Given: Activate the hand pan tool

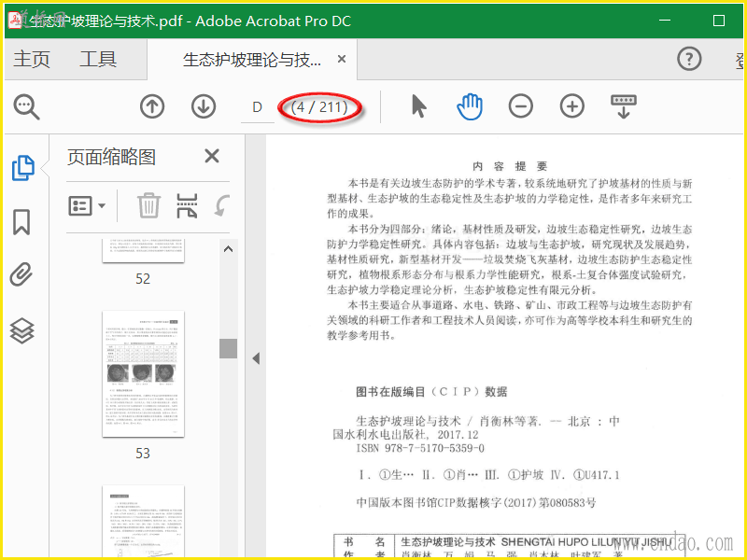Looking at the screenshot, I should click(x=470, y=106).
